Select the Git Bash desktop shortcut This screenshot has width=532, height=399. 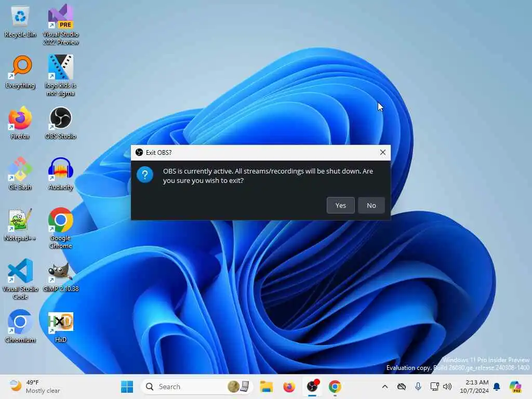click(x=20, y=174)
